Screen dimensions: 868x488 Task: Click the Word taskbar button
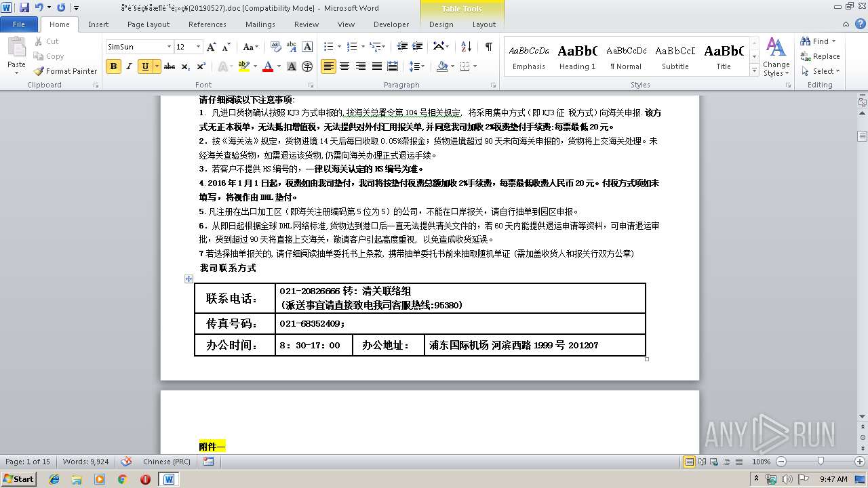pyautogui.click(x=168, y=479)
